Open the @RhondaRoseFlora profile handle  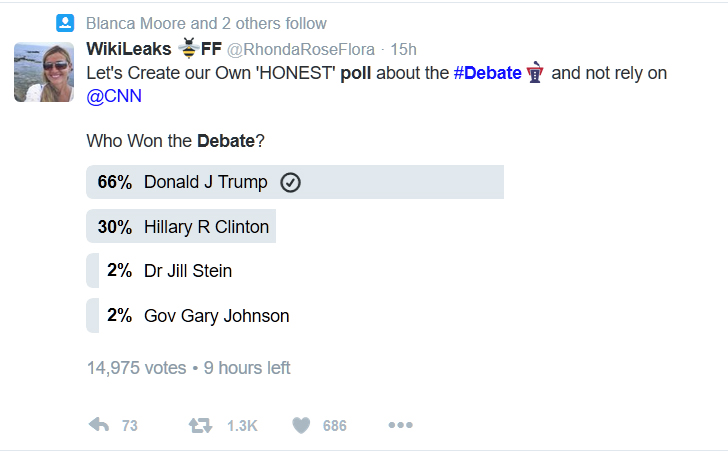pos(300,49)
